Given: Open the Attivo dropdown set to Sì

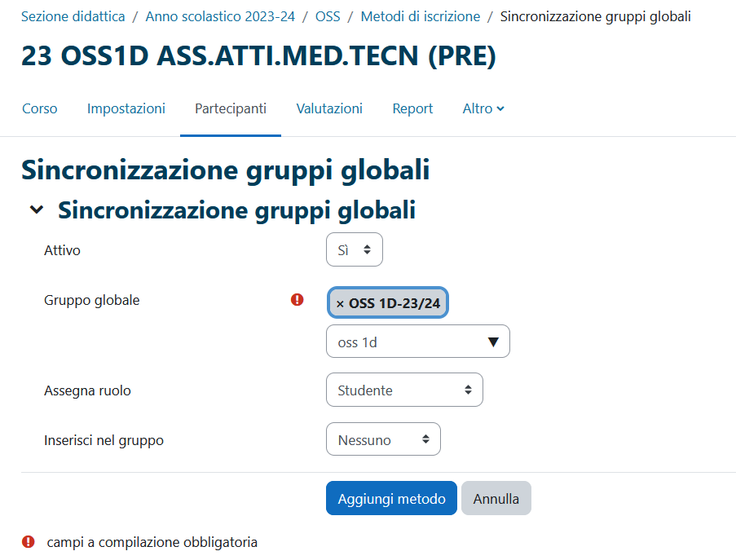Looking at the screenshot, I should tap(354, 250).
